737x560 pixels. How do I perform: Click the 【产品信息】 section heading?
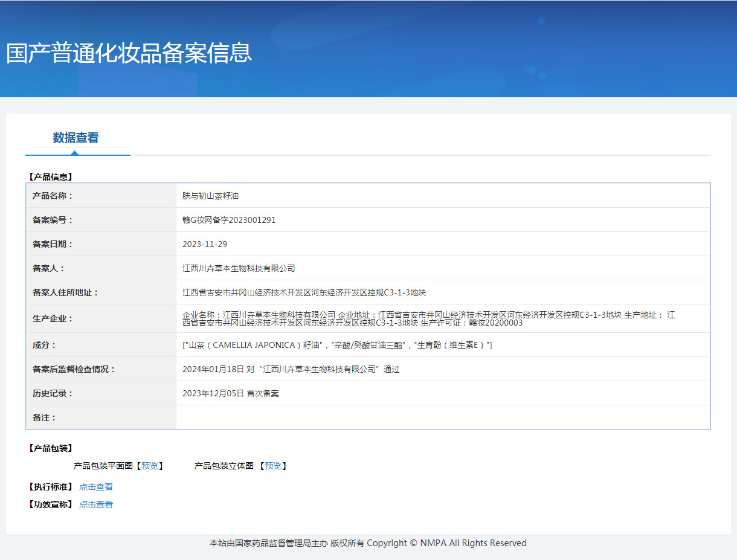51,177
